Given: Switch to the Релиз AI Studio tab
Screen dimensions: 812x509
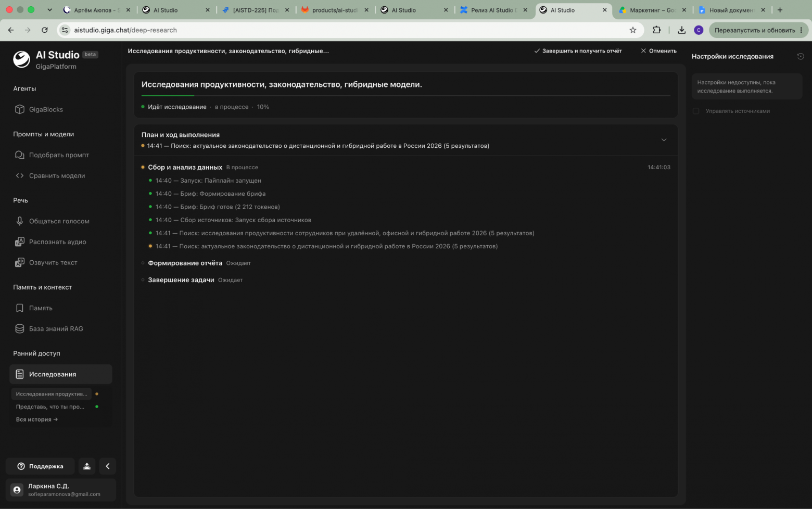Looking at the screenshot, I should (x=494, y=10).
